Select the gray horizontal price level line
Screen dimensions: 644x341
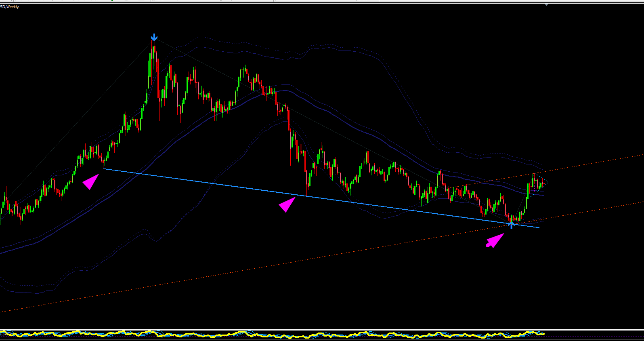[x=322, y=184]
